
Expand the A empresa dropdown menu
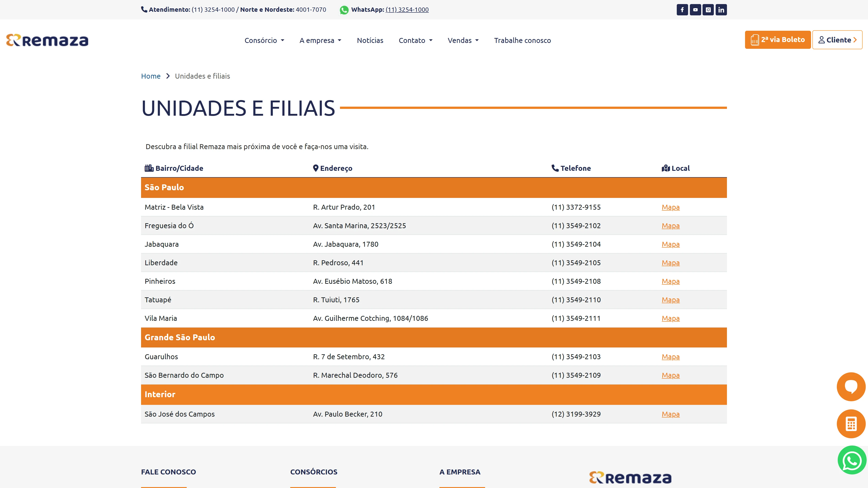[x=320, y=40]
